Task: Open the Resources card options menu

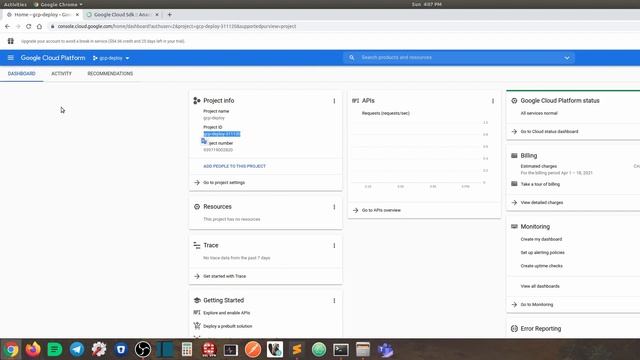Action: 334,207
